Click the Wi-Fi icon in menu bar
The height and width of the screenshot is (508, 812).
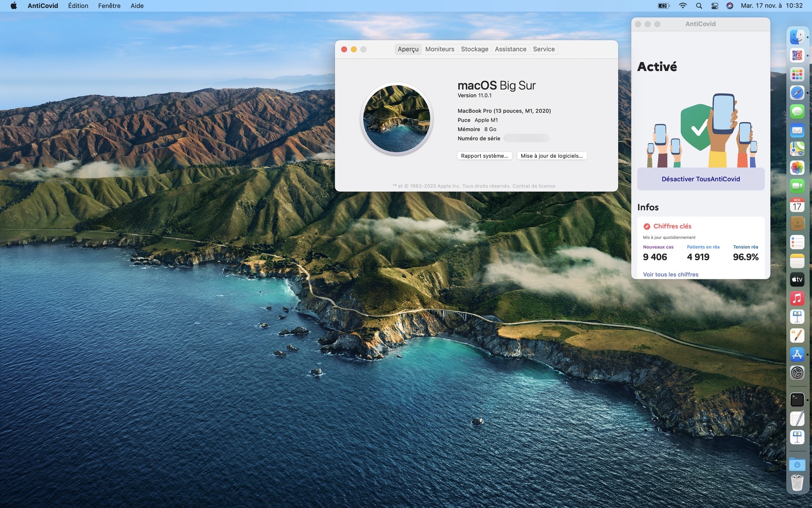pos(683,6)
